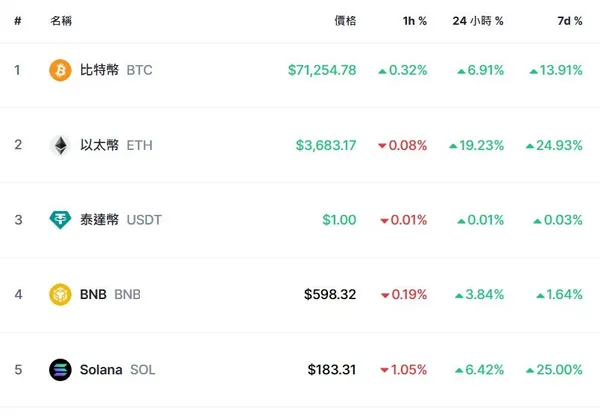
Task: Click the Tether USDT teal icon
Action: pyautogui.click(x=61, y=220)
